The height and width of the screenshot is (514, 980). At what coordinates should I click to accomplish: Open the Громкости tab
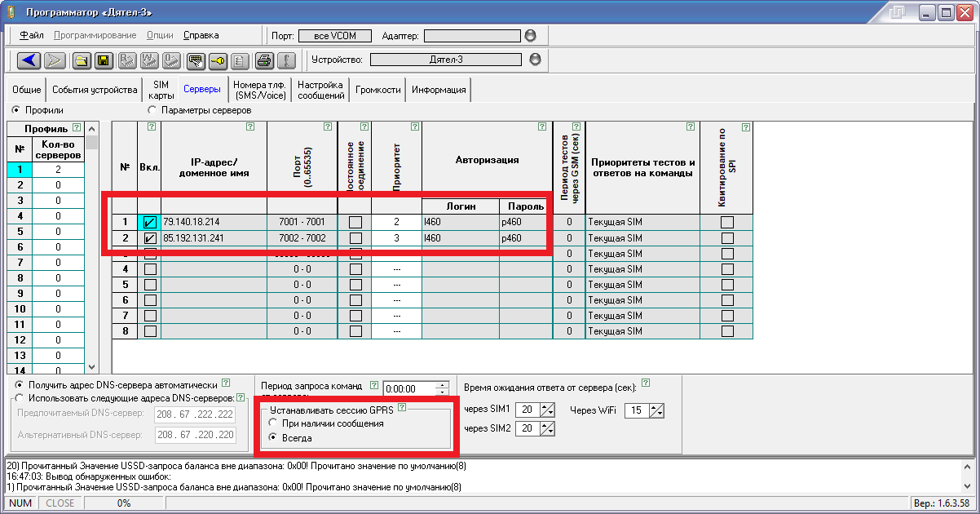pos(378,90)
